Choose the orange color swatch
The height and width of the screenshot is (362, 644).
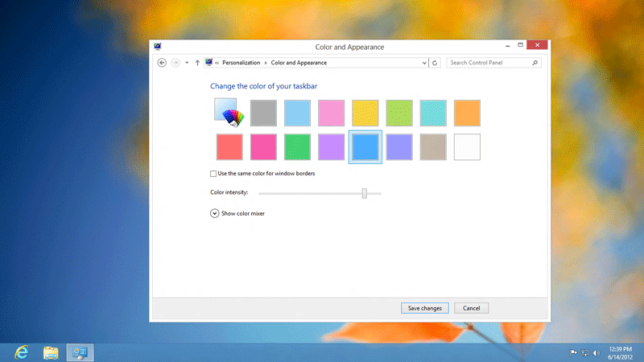tap(467, 113)
